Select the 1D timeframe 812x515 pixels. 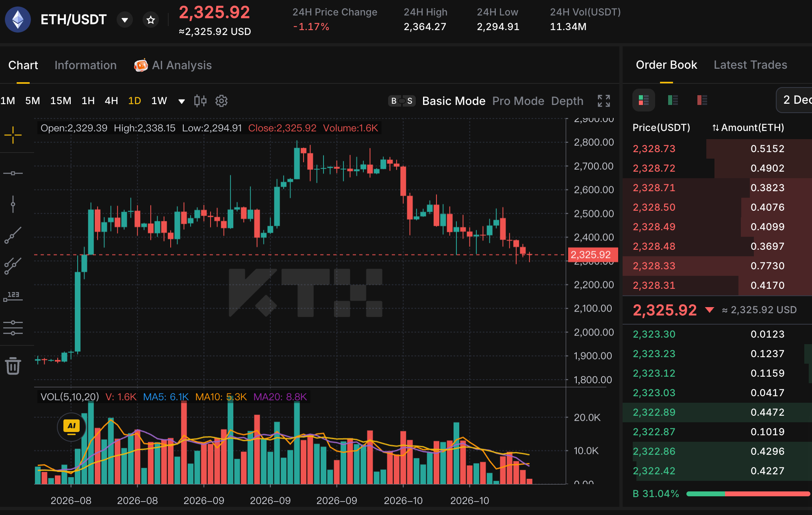click(x=135, y=100)
